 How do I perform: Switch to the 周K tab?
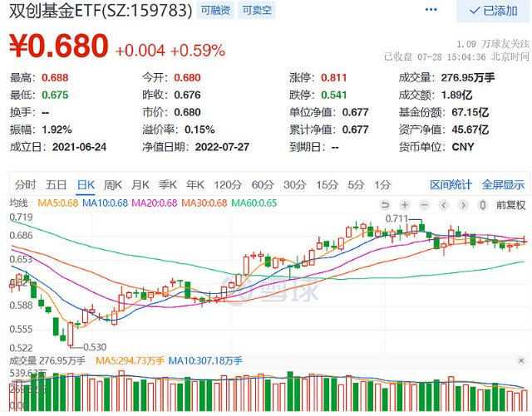113,185
